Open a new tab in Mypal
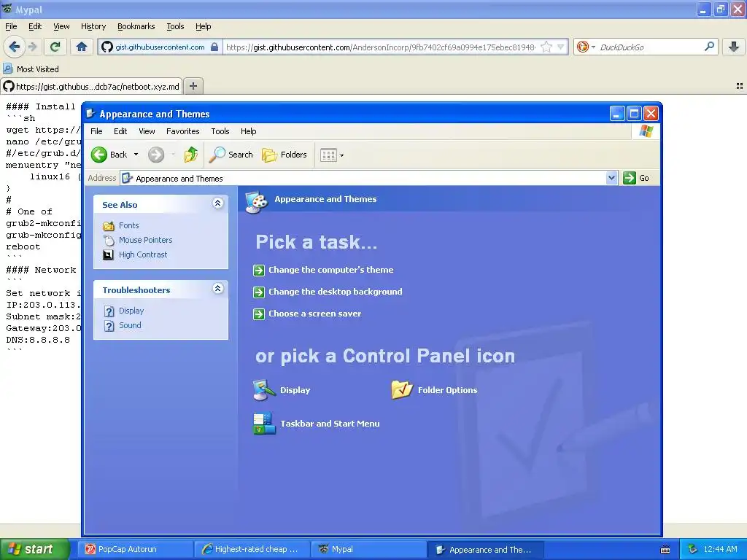The image size is (747, 560). coord(193,86)
